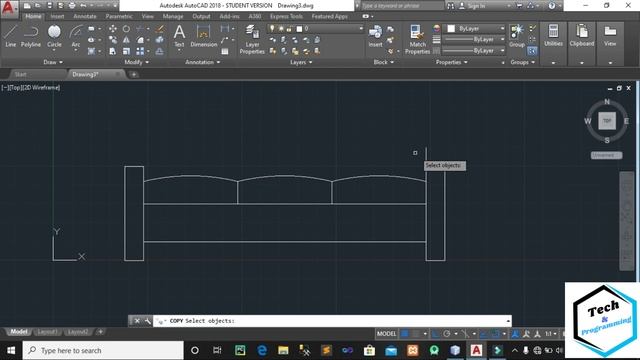Expand the Groups panel
640x360 pixels.
click(x=522, y=62)
